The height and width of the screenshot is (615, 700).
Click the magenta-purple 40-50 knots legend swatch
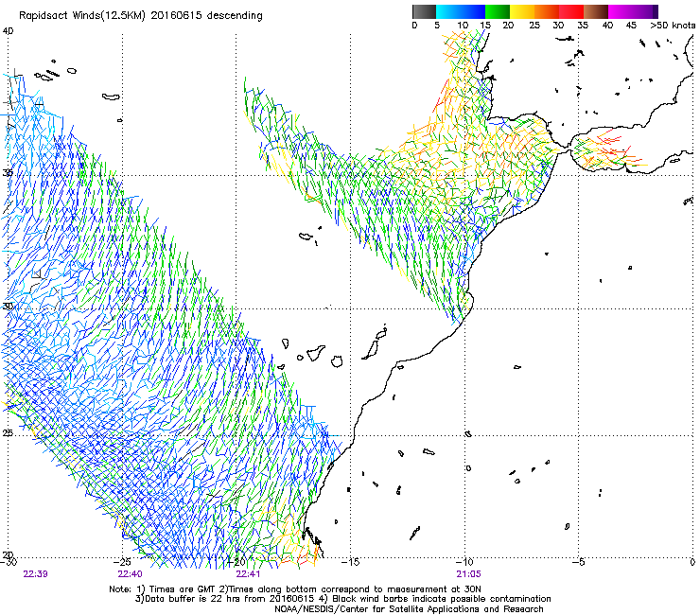tap(633, 11)
